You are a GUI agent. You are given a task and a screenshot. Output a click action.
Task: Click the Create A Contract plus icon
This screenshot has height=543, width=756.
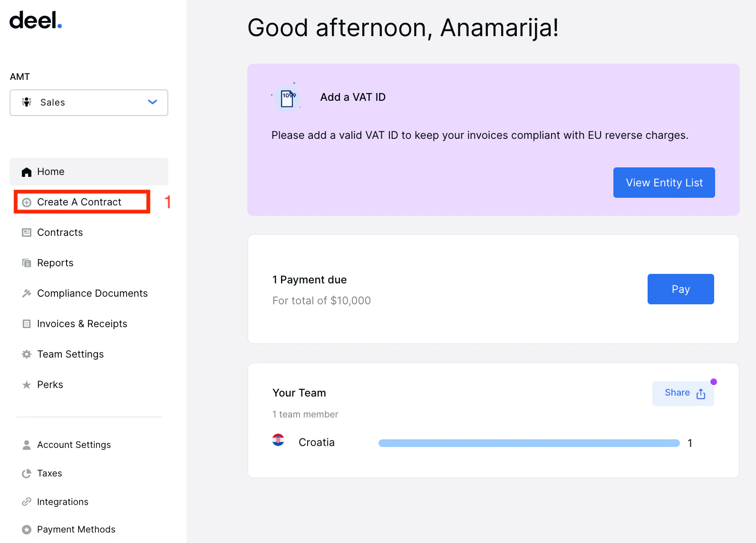[27, 203]
